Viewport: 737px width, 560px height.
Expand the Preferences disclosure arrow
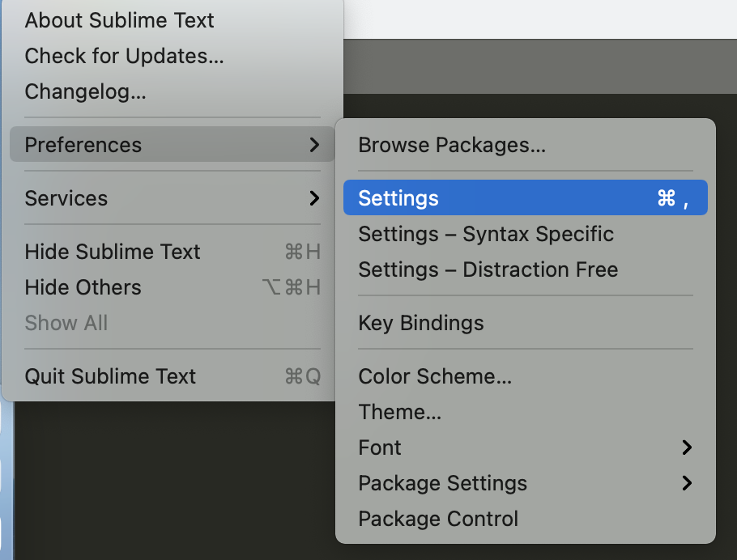[x=314, y=144]
